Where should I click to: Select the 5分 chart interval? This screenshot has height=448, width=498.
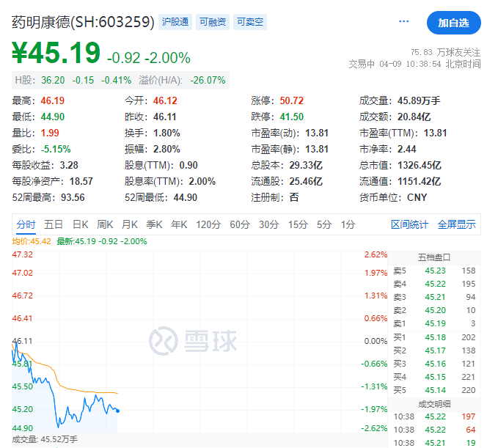(324, 225)
